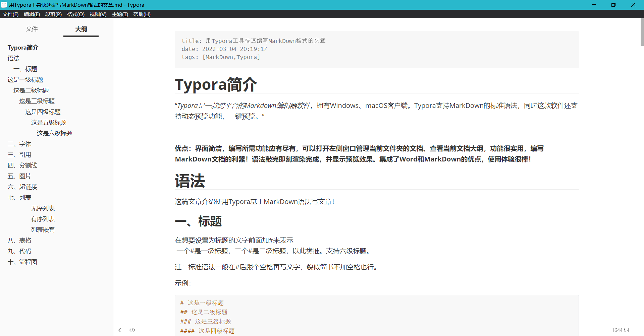Select the 大纲 sidebar tab
This screenshot has height=336, width=644.
tap(81, 29)
